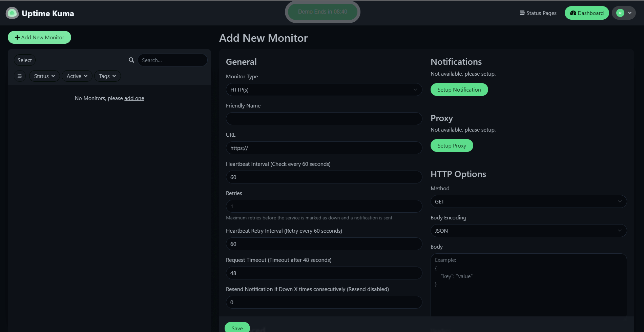The height and width of the screenshot is (332, 644).
Task: Click the 'Proxy' heading
Action: point(441,118)
